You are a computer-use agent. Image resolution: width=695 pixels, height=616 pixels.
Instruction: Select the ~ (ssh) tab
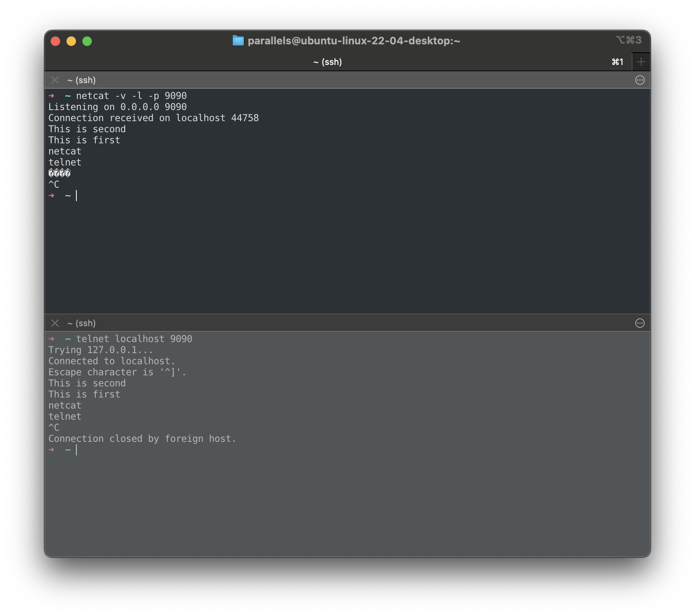click(327, 62)
